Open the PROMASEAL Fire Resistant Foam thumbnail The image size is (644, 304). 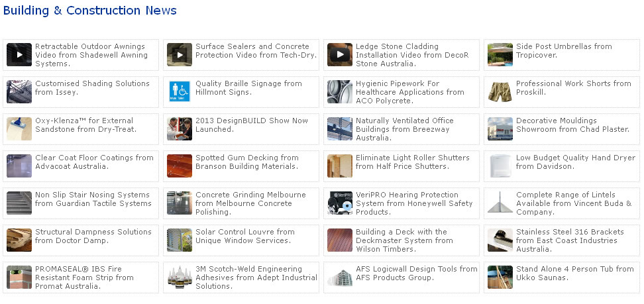[x=19, y=278]
